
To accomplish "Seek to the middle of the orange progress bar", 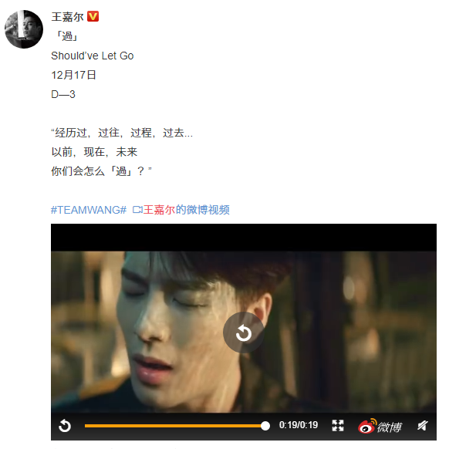I will [175, 426].
